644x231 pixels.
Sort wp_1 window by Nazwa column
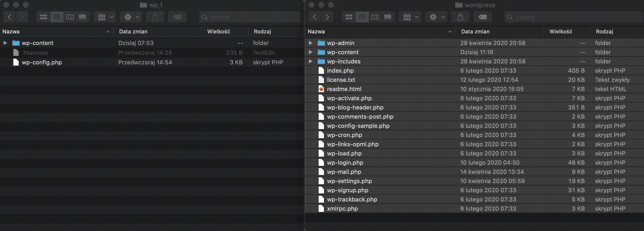click(x=57, y=31)
